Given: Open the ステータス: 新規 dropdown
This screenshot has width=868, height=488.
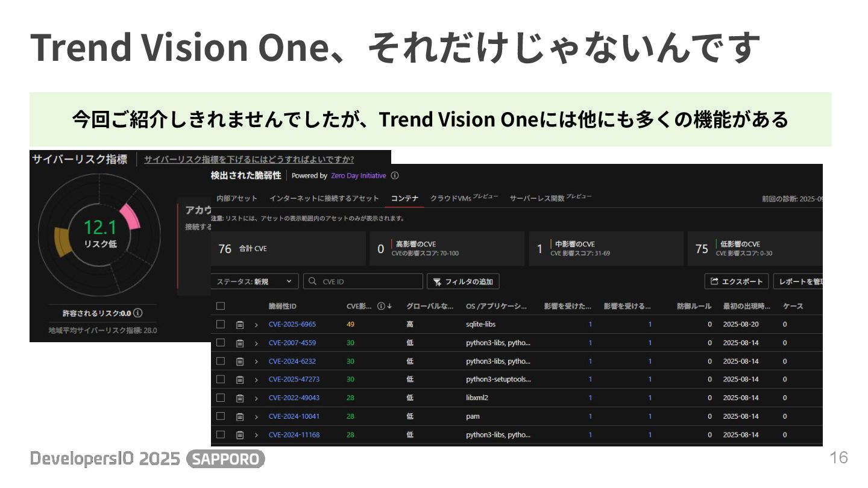Looking at the screenshot, I should pyautogui.click(x=255, y=281).
